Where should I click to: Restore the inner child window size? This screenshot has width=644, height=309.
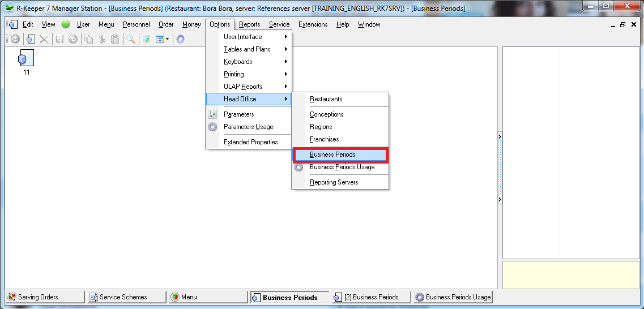[622, 25]
